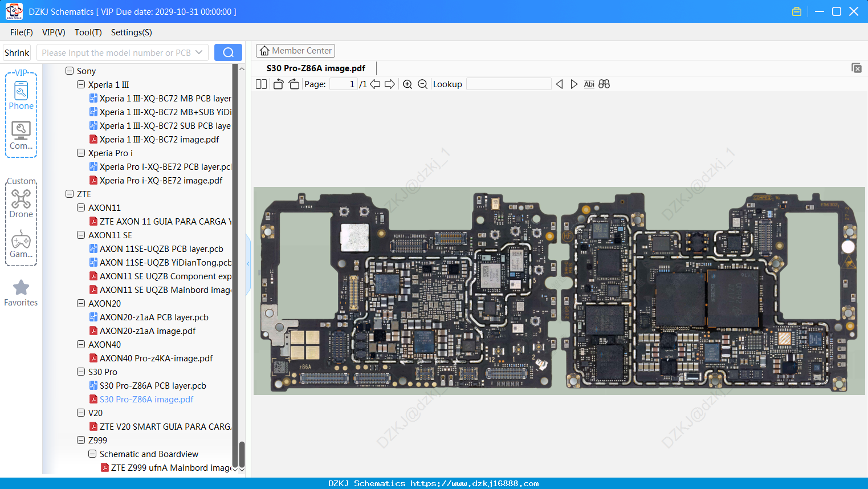Click the DZKJ app logo
The image size is (868, 489).
coord(14,11)
